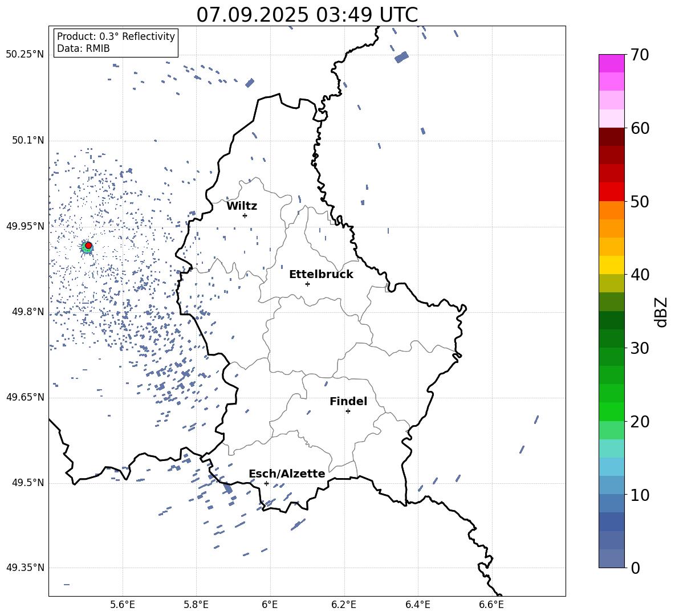Click the colorbar tick label 60

click(640, 128)
